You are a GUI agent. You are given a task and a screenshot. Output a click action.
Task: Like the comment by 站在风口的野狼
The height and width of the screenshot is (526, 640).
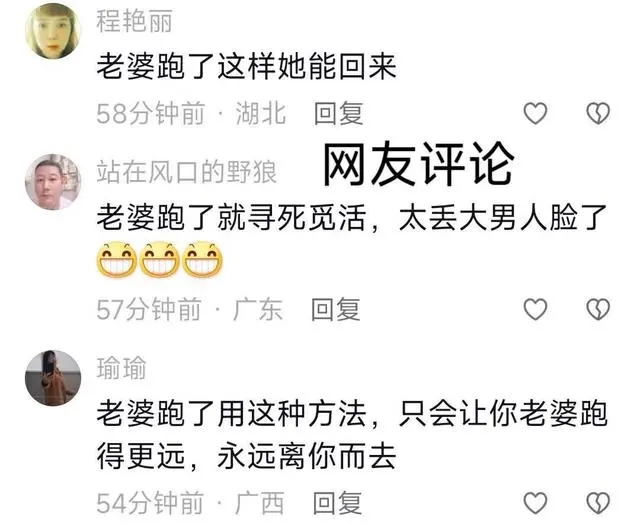point(535,309)
